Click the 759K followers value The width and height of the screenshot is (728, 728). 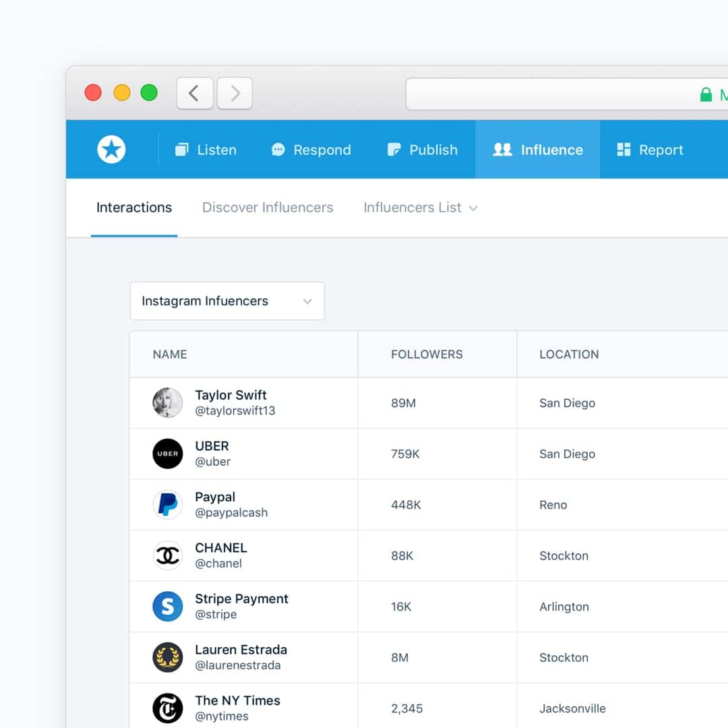(x=405, y=454)
